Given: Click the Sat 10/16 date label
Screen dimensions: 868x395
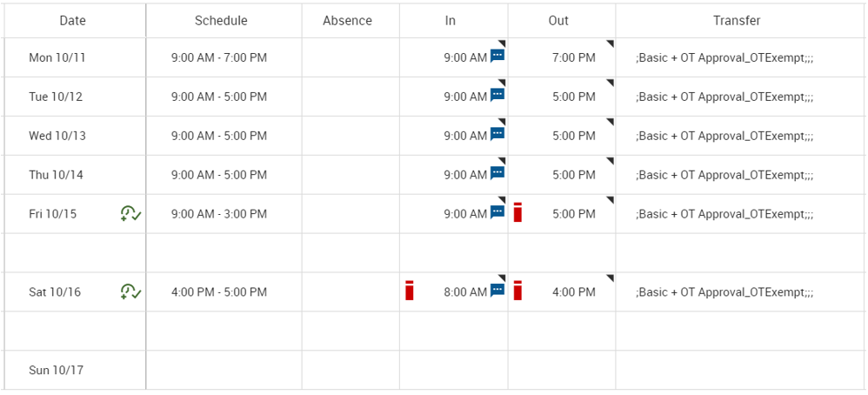Looking at the screenshot, I should coord(55,292).
